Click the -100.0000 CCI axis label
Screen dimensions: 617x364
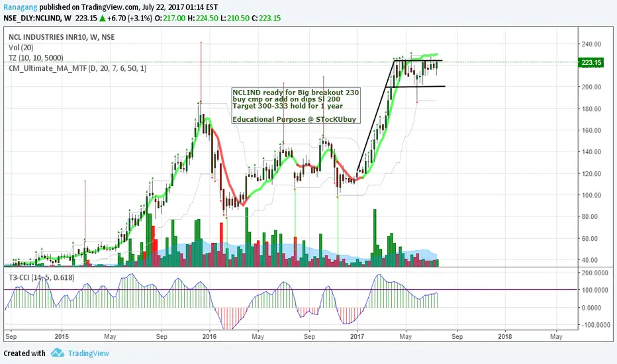[596, 325]
